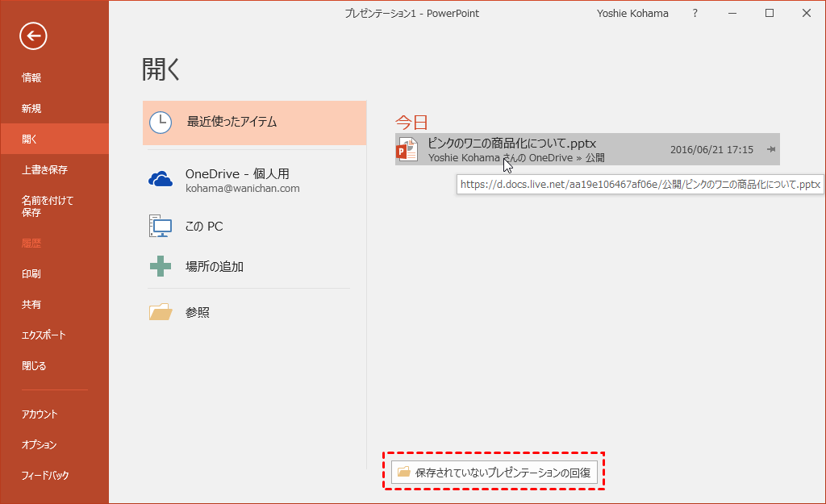Click the green plus 場所の追加 icon
Image resolution: width=826 pixels, height=504 pixels.
point(161,266)
